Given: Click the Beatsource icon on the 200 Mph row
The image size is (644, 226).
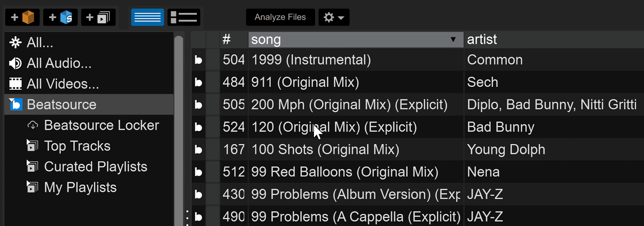Looking at the screenshot, I should (x=198, y=105).
